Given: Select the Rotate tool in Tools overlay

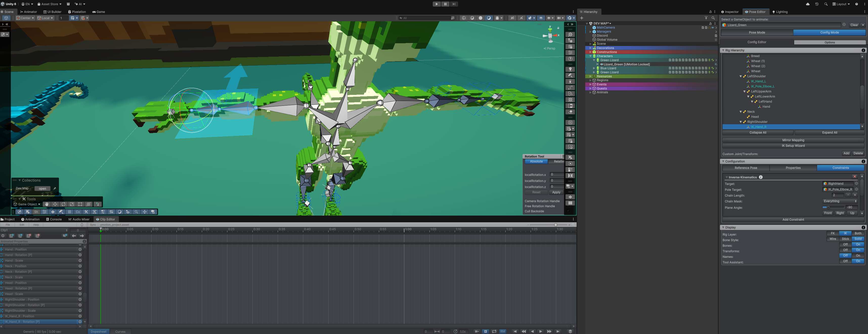Looking at the screenshot, I should (63, 204).
